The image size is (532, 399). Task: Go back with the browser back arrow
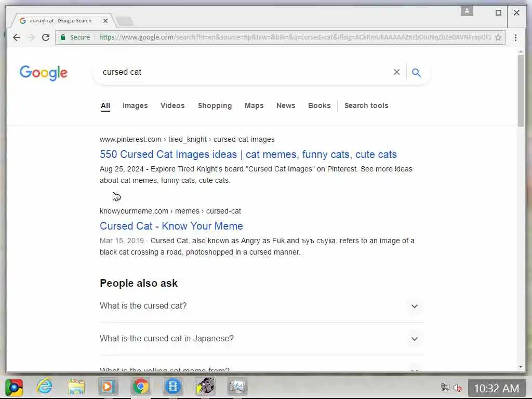[x=16, y=37]
